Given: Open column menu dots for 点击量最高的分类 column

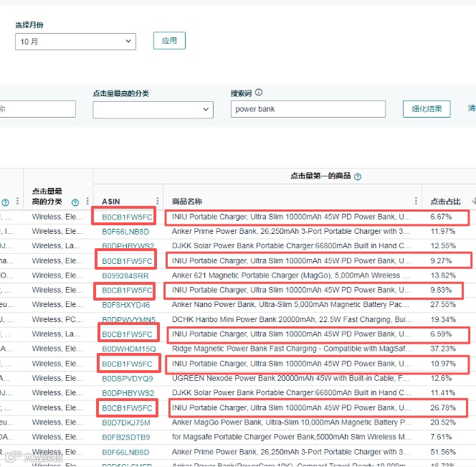Looking at the screenshot, I should click(87, 201).
